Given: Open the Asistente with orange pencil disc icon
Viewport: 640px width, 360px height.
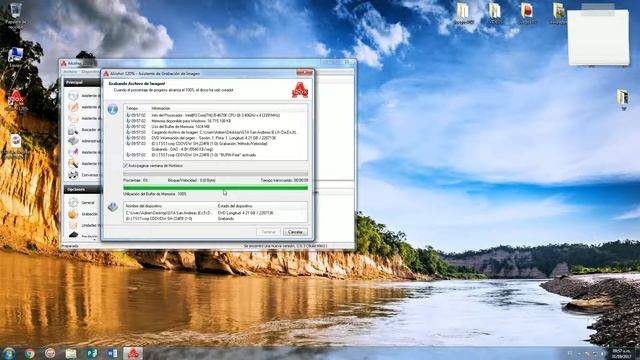Looking at the screenshot, I should [84, 107].
